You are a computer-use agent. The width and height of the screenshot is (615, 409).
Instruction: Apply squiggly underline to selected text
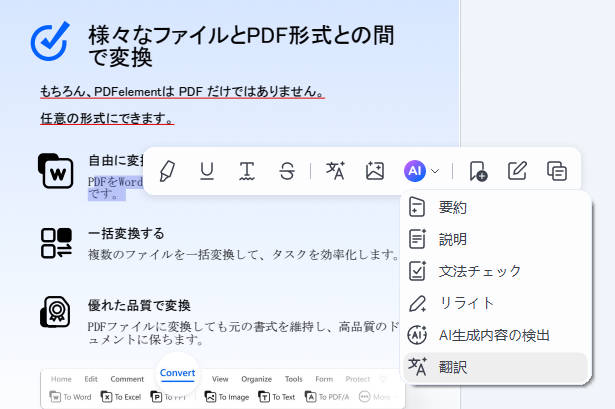pos(247,171)
